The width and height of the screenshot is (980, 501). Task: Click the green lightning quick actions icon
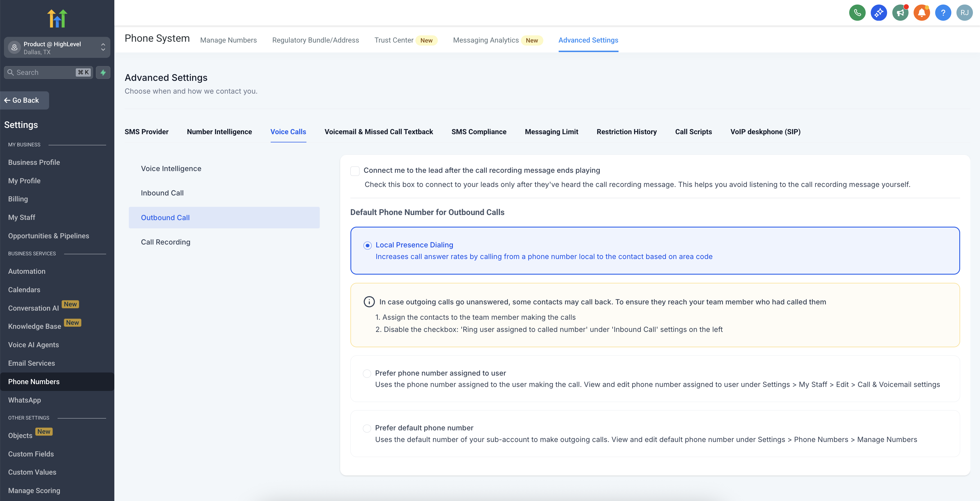pos(103,72)
